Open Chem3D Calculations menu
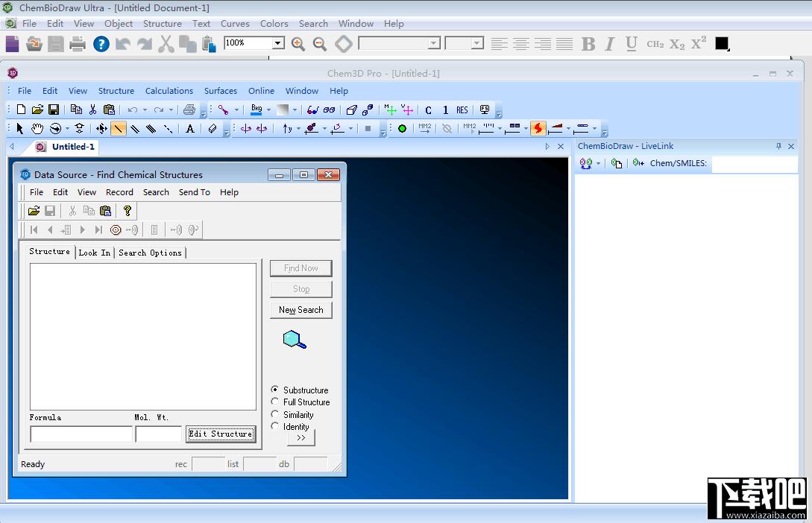Viewport: 812px width, 523px height. 169,91
